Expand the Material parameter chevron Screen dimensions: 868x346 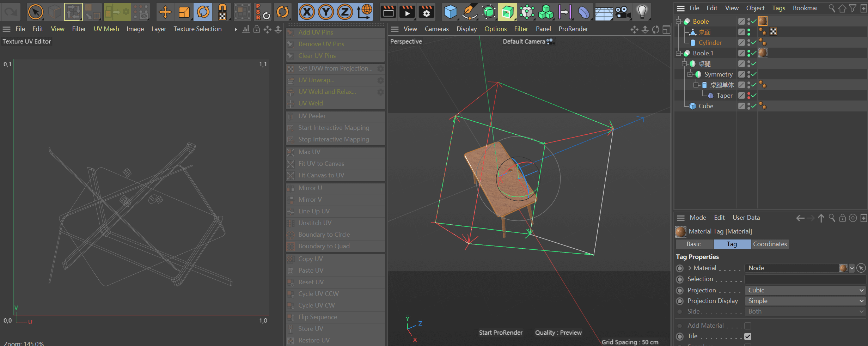coord(690,268)
